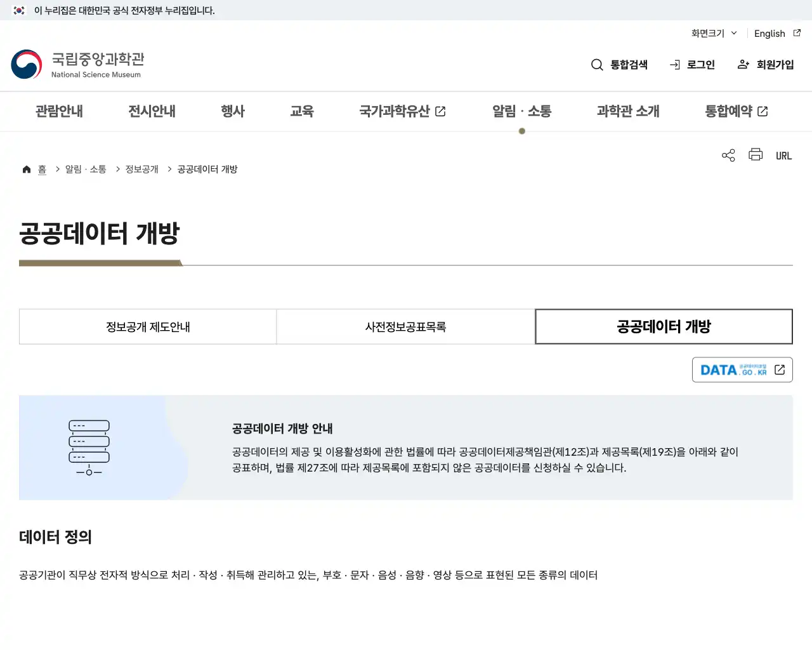Image resolution: width=812 pixels, height=650 pixels.
Task: Open the 행사 navigation menu
Action: point(232,111)
